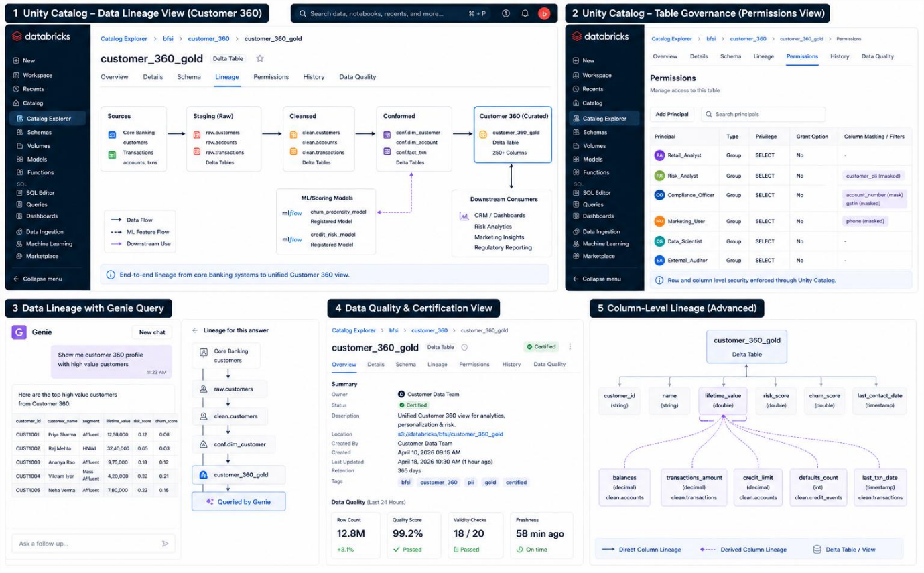This screenshot has height=573, width=924.
Task: Click the 'customer_pii (masked)' mask tag
Action: coord(874,176)
